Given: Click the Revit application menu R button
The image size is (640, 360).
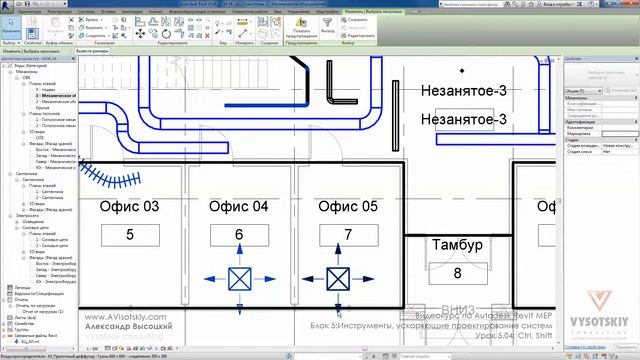Looking at the screenshot, I should (6, 6).
